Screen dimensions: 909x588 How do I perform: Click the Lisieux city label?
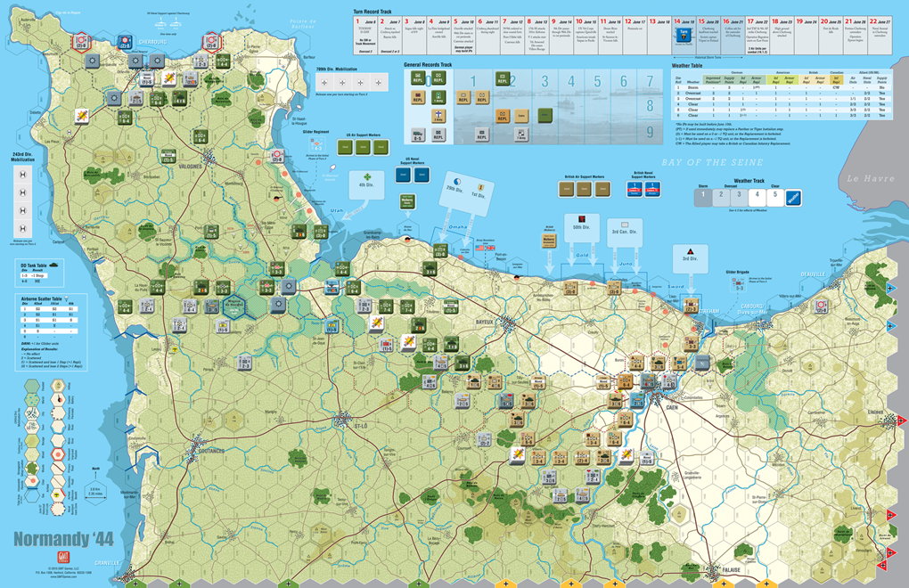[875, 412]
